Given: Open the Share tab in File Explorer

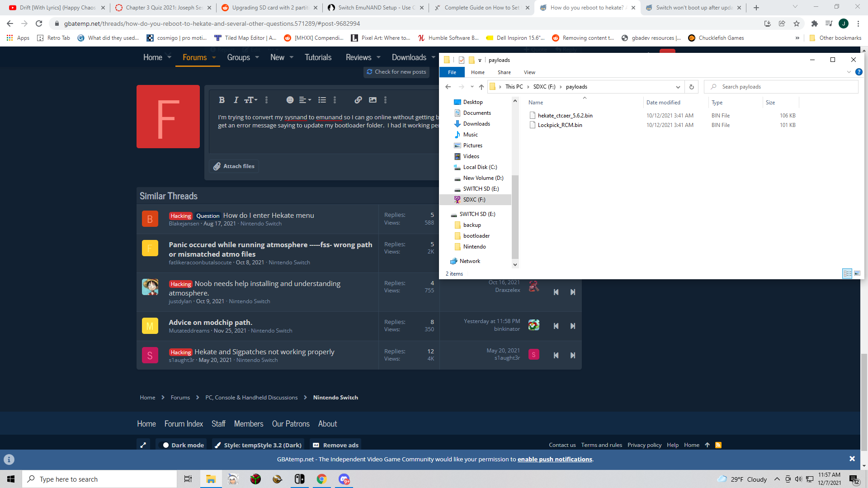Looking at the screenshot, I should tap(504, 72).
